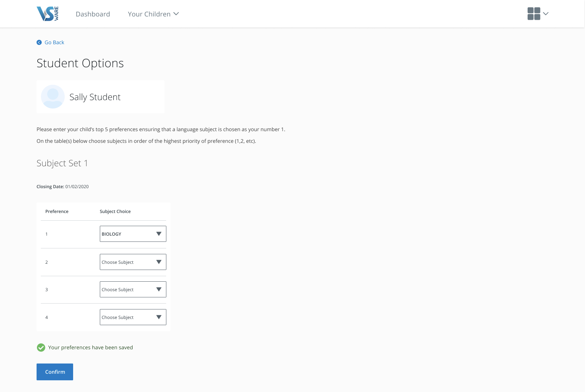This screenshot has height=392, width=585.
Task: Click the Sally Student name
Action: 95,97
